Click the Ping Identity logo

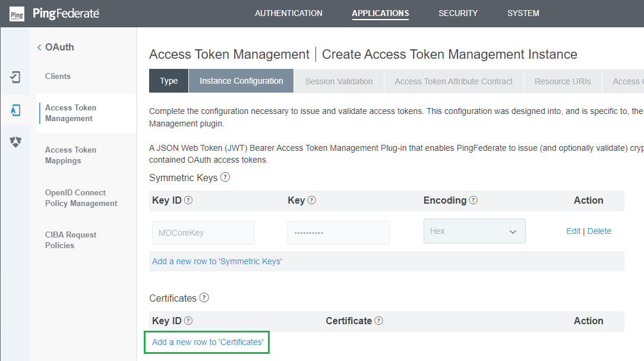click(17, 14)
